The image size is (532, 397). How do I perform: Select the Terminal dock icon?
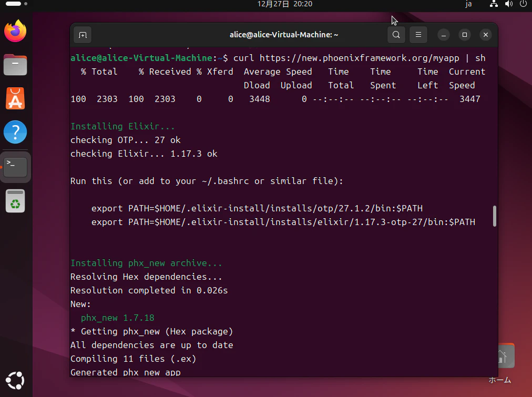[x=15, y=167]
